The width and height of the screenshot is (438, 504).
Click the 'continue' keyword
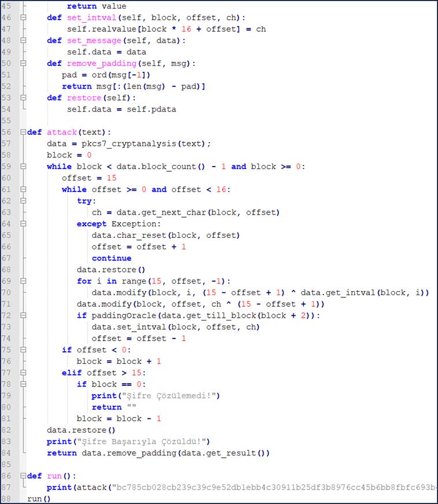coord(112,258)
